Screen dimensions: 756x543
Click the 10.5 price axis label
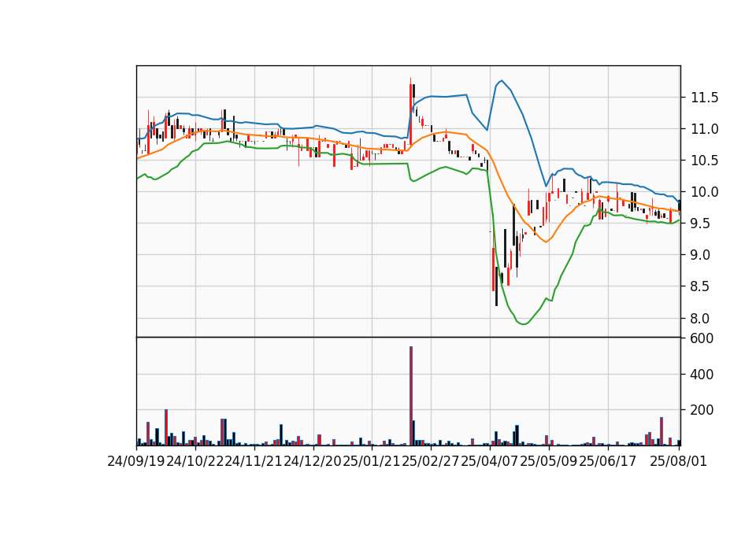coord(704,161)
